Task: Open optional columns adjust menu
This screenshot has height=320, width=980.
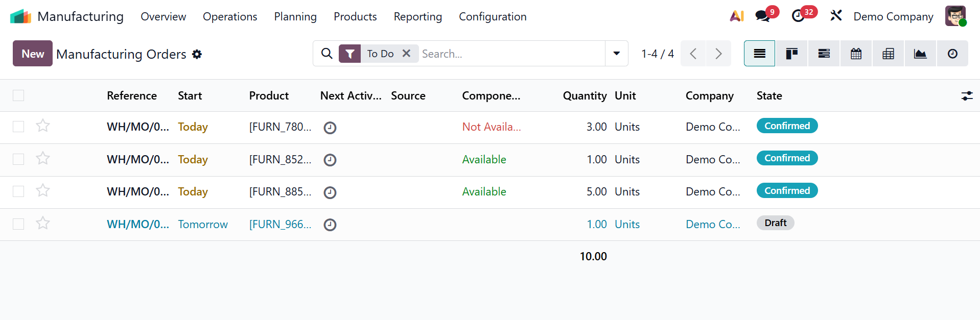Action: [x=967, y=95]
